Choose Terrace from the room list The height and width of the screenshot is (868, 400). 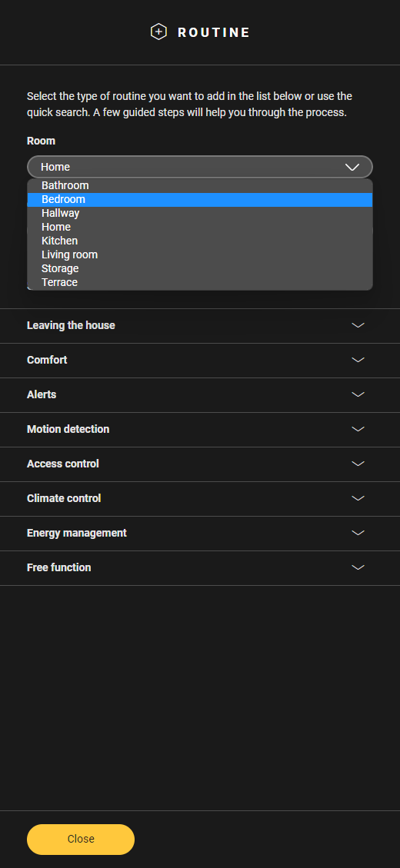coord(199,282)
